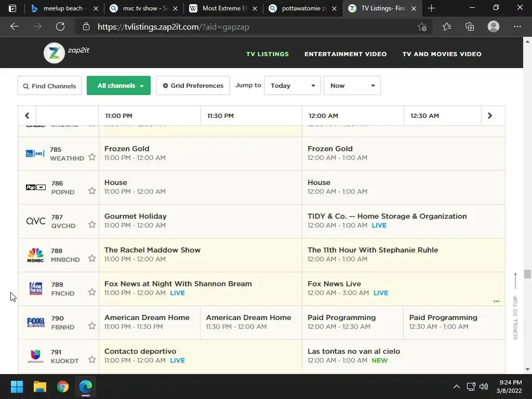Image resolution: width=532 pixels, height=399 pixels.
Task: Favorite the 791 KUOKDT channel star
Action: tap(92, 360)
